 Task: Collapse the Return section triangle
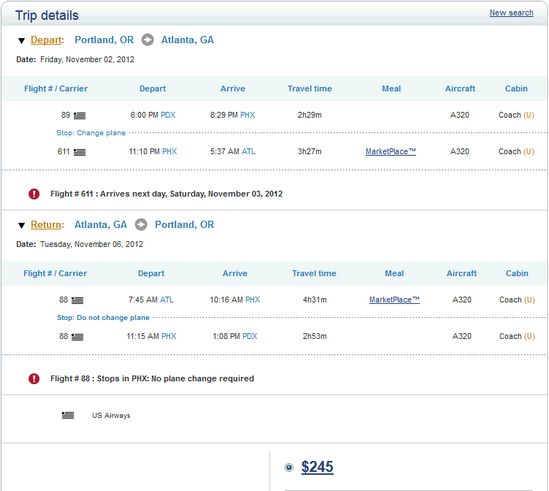[21, 225]
